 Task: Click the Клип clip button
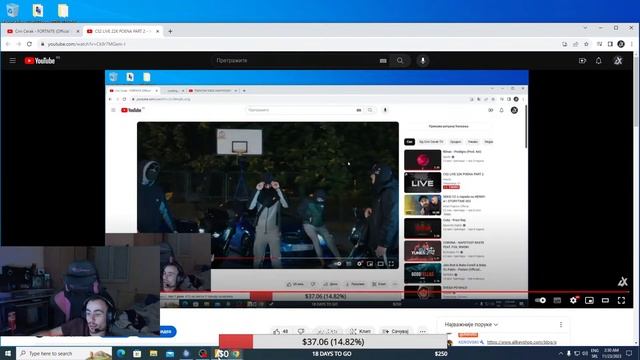(361, 331)
